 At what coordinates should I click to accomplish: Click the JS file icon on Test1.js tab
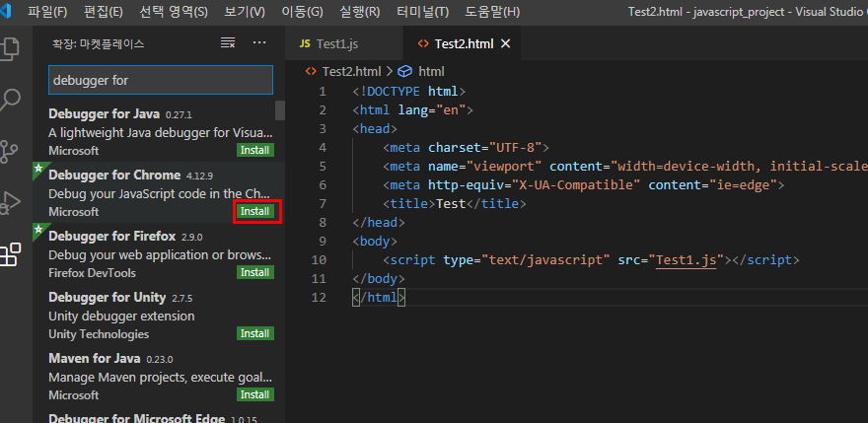(x=305, y=43)
